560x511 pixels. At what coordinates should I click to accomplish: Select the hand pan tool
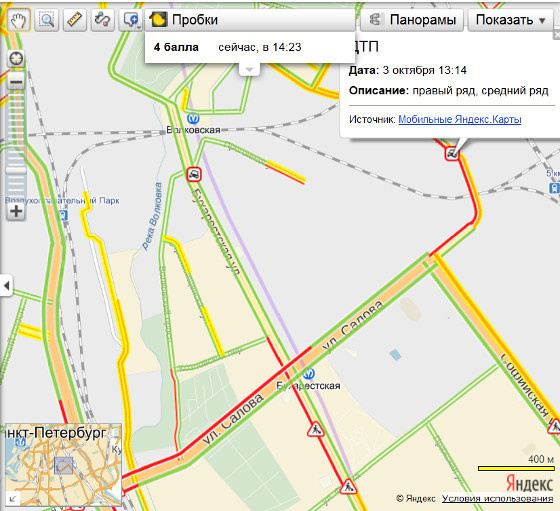pyautogui.click(x=18, y=20)
